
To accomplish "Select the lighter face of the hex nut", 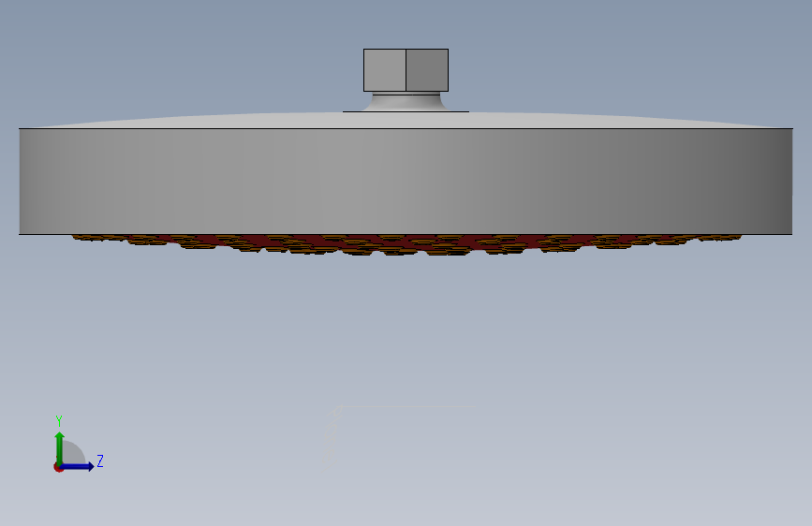I will 385,70.
